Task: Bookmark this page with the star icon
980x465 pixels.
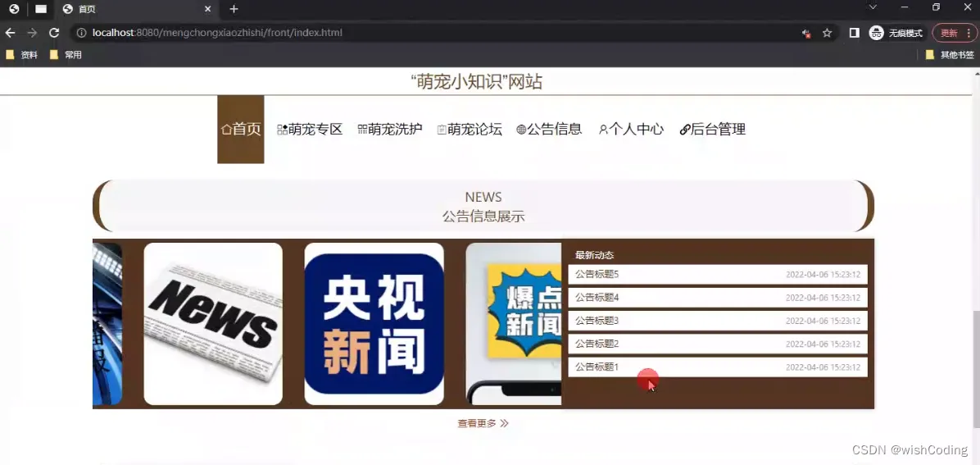Action: click(827, 33)
